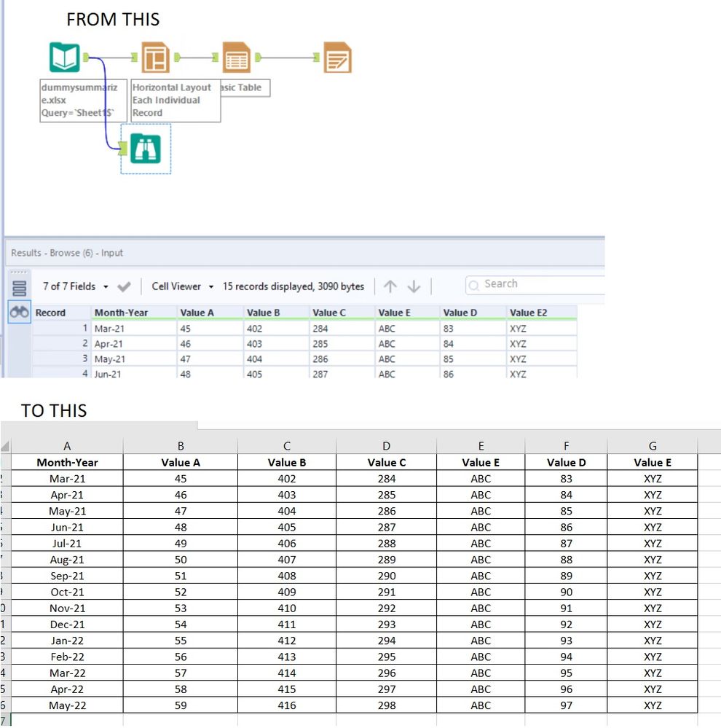
Task: Go to next record with down arrow
Action: click(414, 286)
